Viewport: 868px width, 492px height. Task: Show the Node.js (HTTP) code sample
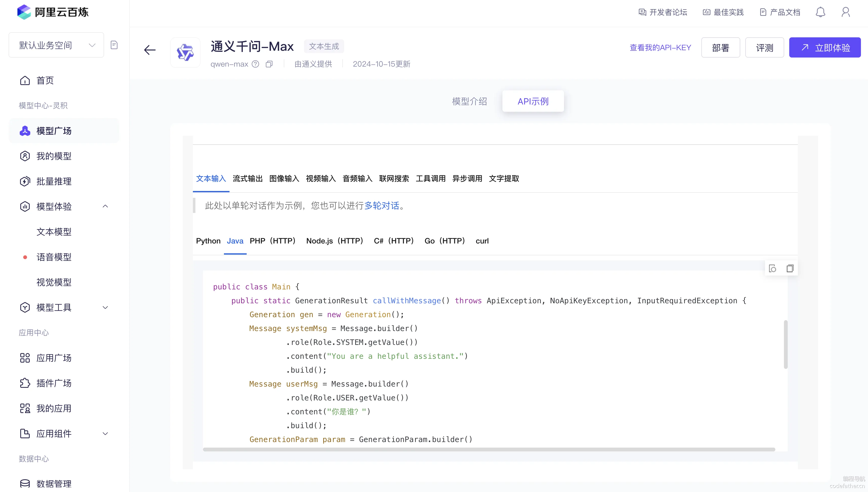336,241
